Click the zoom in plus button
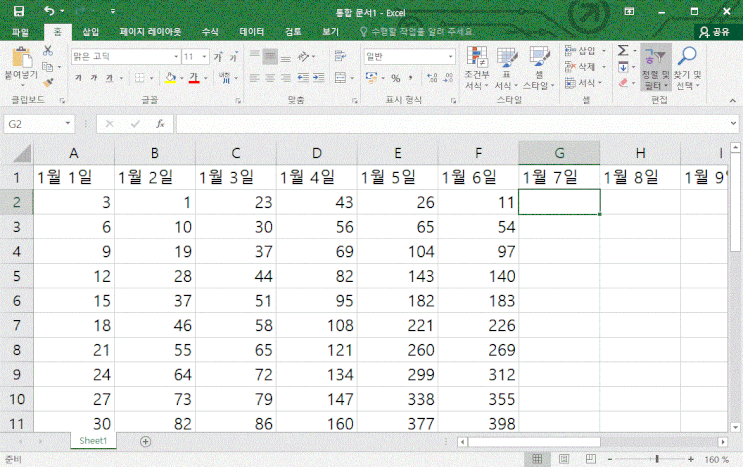Viewport: 743px width, 467px height. (x=691, y=459)
